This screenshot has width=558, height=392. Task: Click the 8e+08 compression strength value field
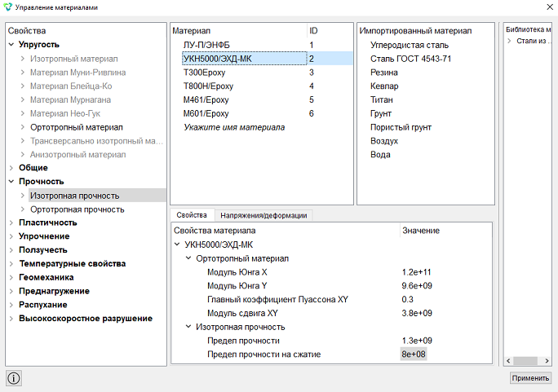[x=414, y=355]
